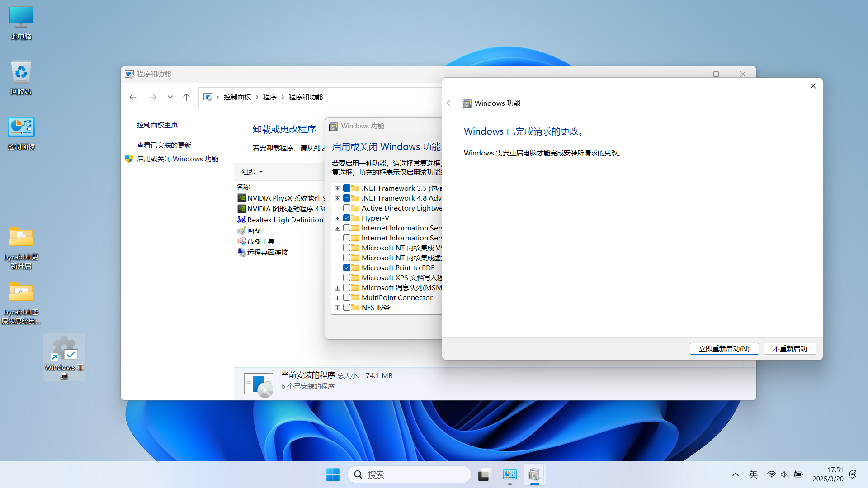Image resolution: width=868 pixels, height=488 pixels.
Task: Expand the .NET Framework 3.5 tree node
Action: click(337, 189)
